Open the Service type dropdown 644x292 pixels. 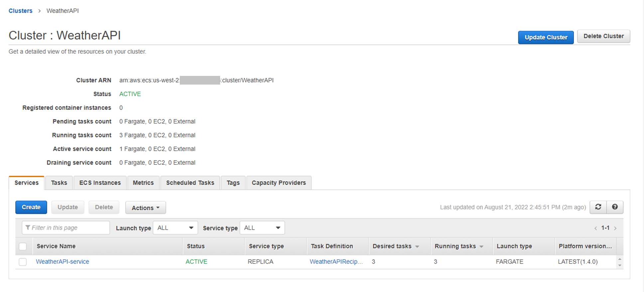point(262,228)
